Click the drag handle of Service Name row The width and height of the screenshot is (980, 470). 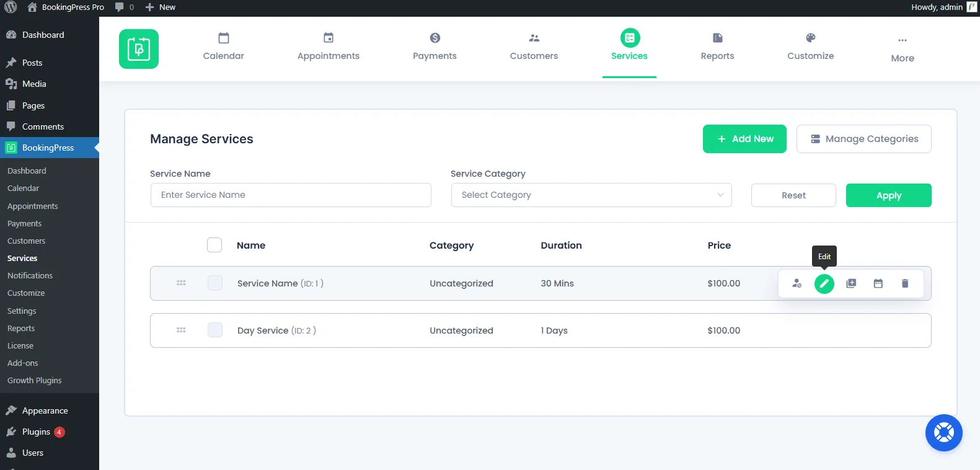click(x=181, y=283)
